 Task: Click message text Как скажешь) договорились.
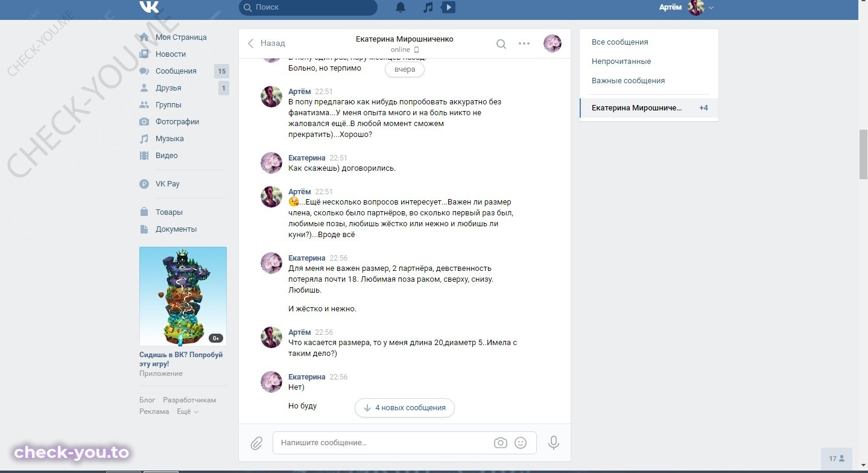tap(342, 168)
